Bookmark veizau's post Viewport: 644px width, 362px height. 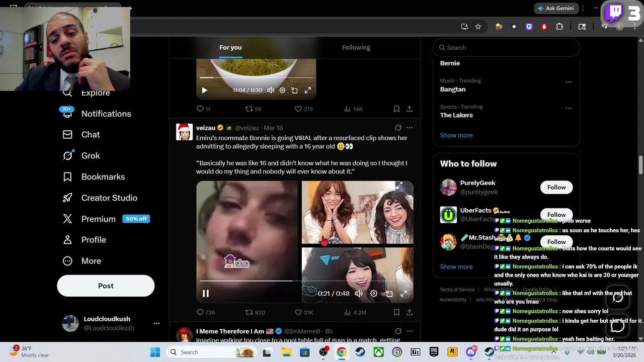[396, 312]
